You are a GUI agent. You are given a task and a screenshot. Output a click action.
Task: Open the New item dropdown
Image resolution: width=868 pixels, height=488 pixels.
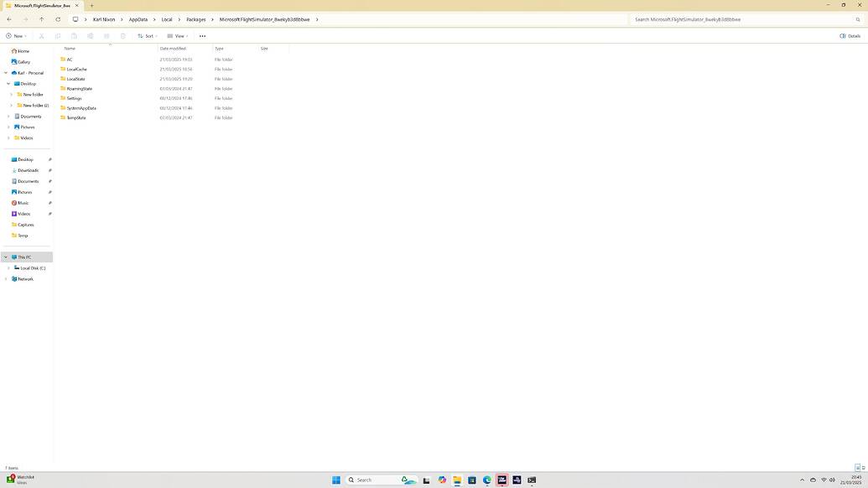(x=17, y=36)
